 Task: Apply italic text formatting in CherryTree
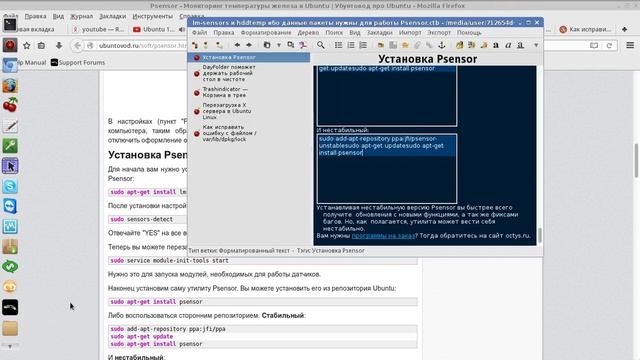pos(508,45)
